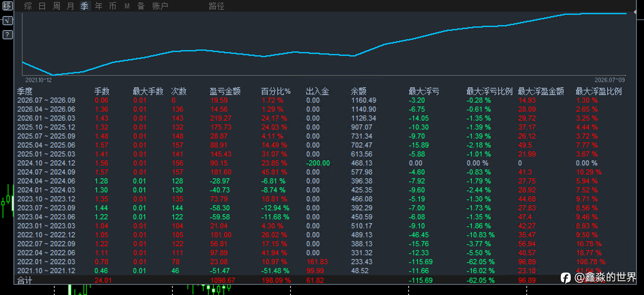Screen dimensions: 644x295
Task: Select the 2021.10 ~ 2021.12 quarter row
Action: tap(325, 271)
